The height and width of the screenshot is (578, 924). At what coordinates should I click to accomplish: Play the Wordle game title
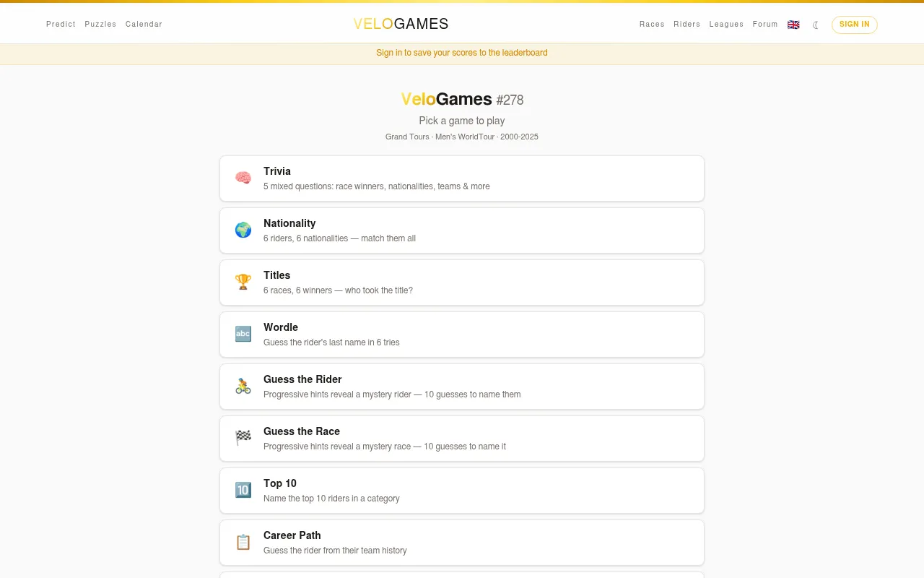point(281,327)
